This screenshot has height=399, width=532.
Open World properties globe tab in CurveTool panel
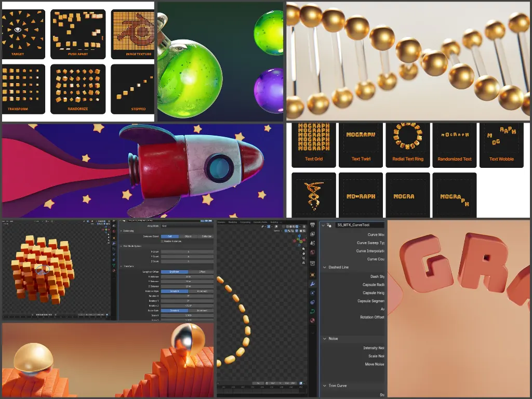[x=312, y=252]
